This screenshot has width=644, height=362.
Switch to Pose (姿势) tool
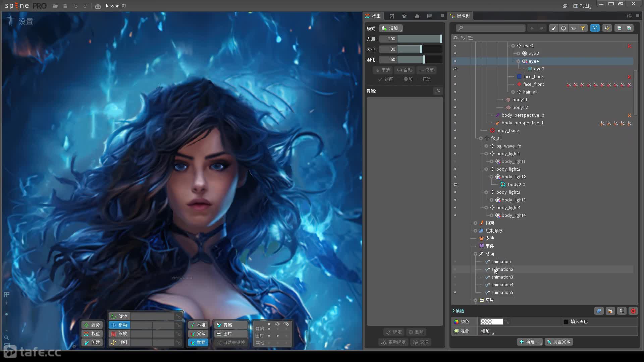pos(92,325)
